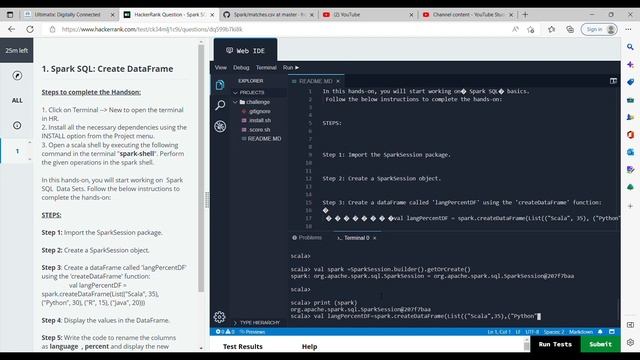640x360 pixels.
Task: Select ALL questions in sidebar
Action: pos(17,100)
